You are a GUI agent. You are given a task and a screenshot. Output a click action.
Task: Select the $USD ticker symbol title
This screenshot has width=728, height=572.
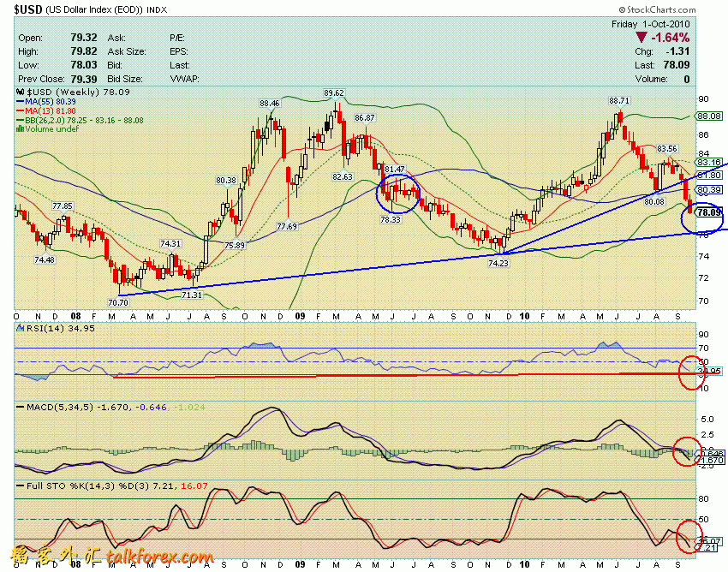(28, 9)
